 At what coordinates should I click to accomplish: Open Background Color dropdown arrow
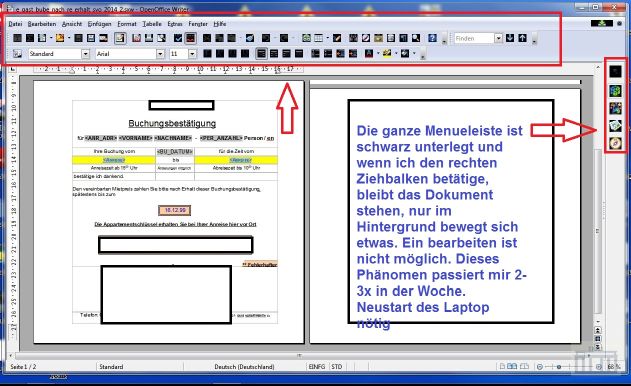coord(414,54)
